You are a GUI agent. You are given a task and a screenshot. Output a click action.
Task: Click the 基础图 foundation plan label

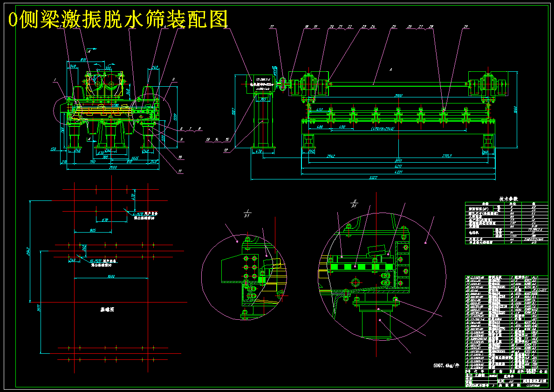click(x=107, y=309)
